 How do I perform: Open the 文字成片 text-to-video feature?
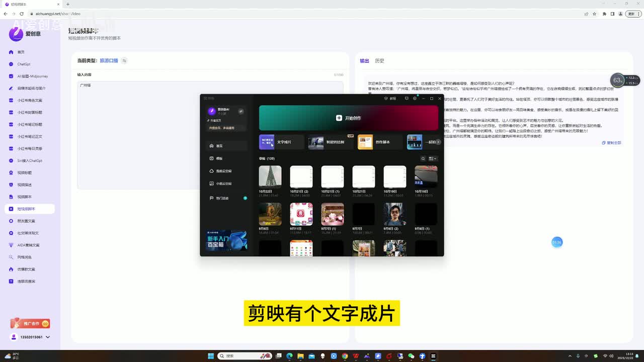[282, 142]
